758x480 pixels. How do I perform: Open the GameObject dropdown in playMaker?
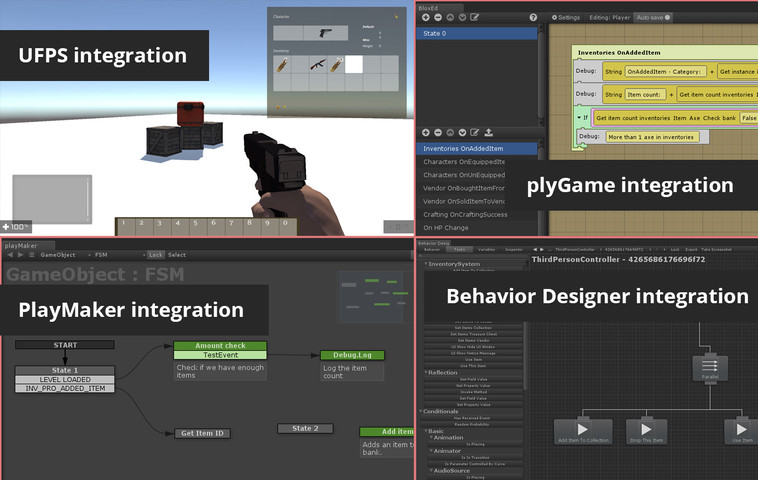65,255
